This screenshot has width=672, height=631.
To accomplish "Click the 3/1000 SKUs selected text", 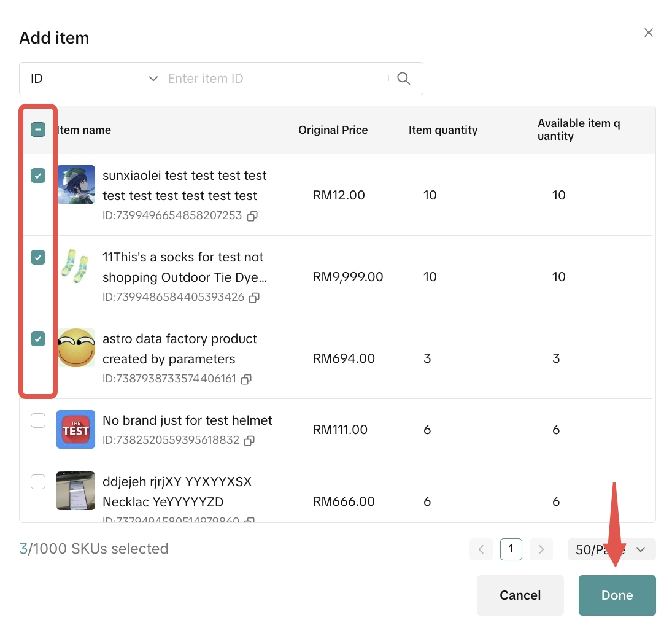I will (x=94, y=549).
